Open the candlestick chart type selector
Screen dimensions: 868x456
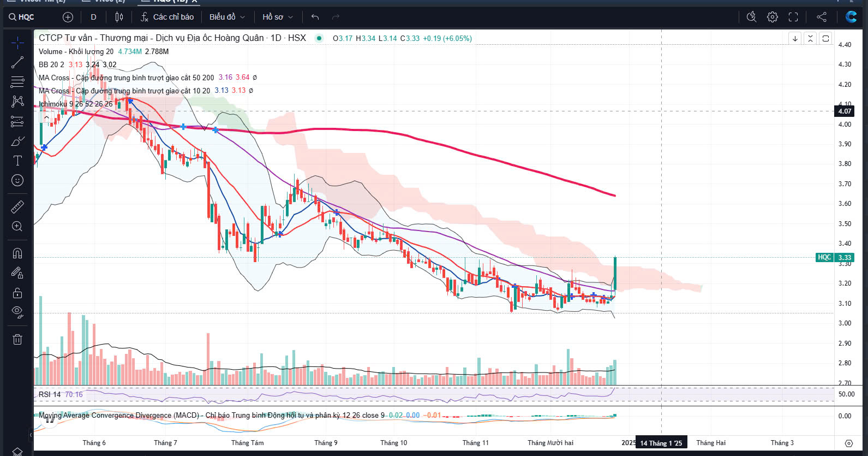pos(119,17)
